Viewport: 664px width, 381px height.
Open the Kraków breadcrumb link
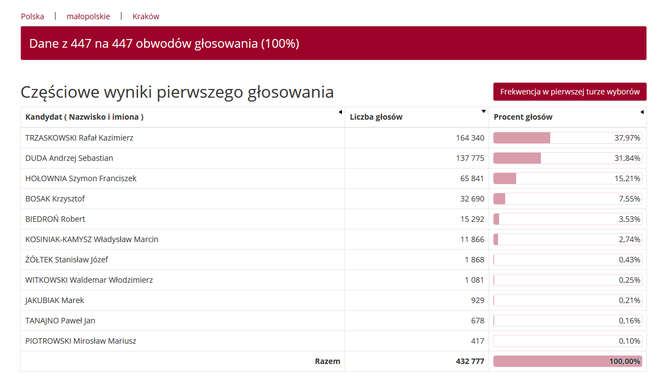146,17
